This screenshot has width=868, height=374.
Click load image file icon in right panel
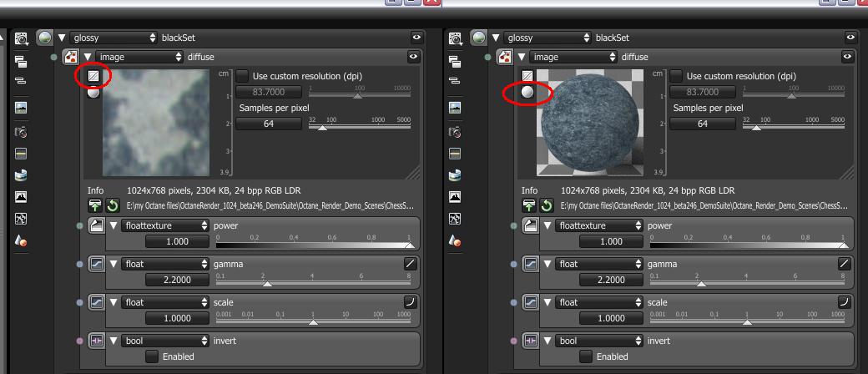tap(529, 206)
